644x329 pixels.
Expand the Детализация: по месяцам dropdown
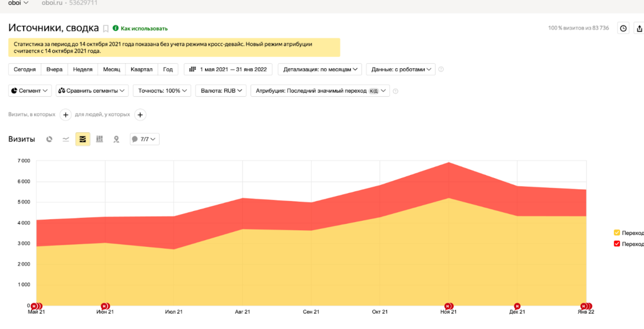[x=320, y=69]
